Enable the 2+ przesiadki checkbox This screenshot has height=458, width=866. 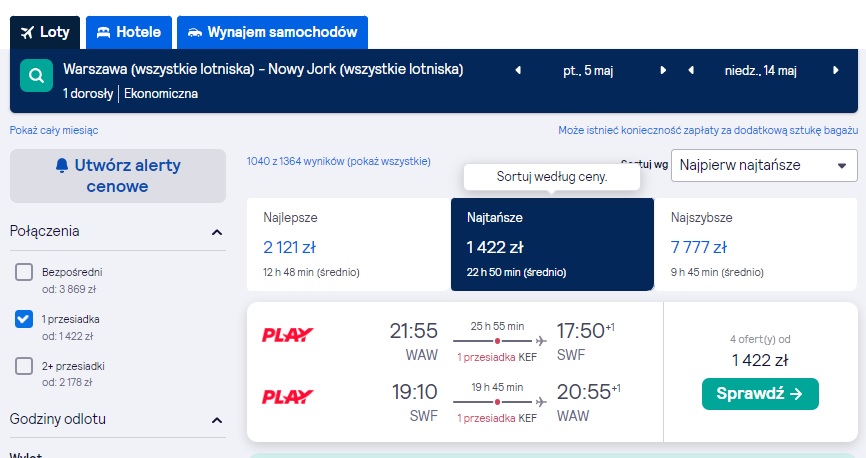[24, 366]
